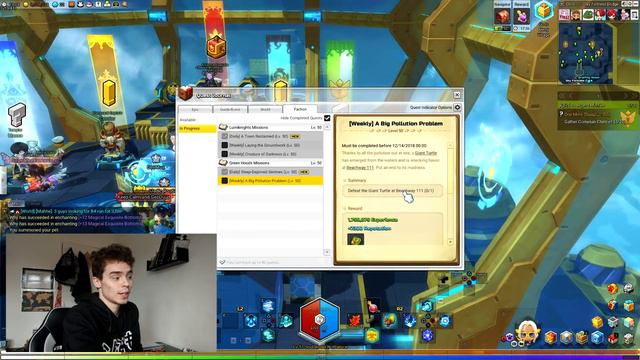The image size is (640, 360).
Task: Select Weekly A Big Pollution Problem quest
Action: [x=270, y=181]
